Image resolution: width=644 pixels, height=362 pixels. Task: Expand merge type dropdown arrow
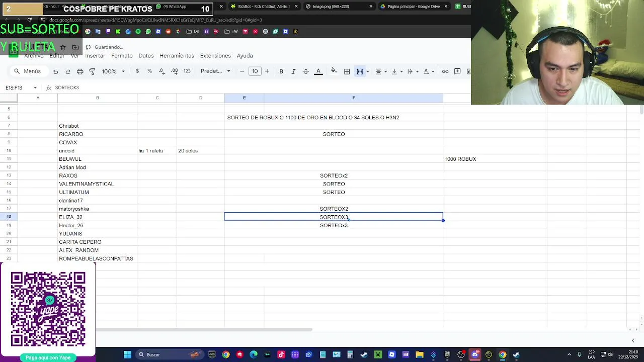(x=368, y=71)
